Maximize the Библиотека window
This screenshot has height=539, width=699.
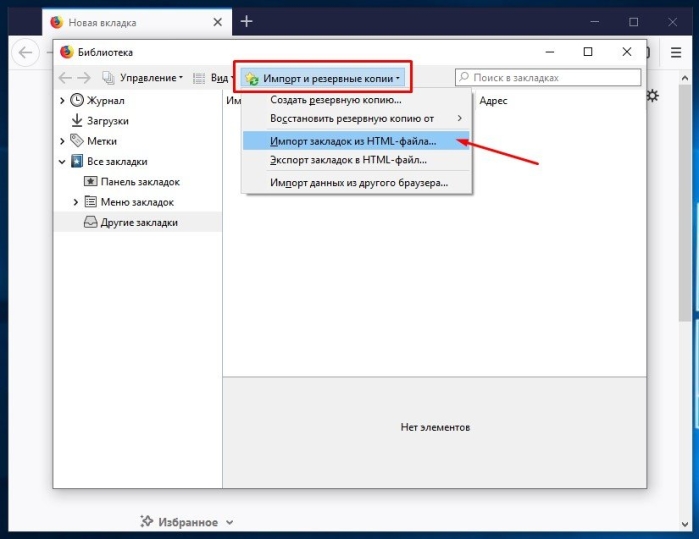[x=588, y=52]
